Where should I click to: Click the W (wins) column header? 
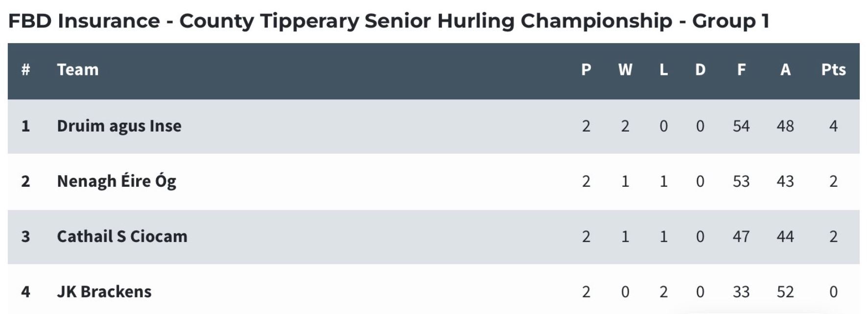(x=625, y=69)
